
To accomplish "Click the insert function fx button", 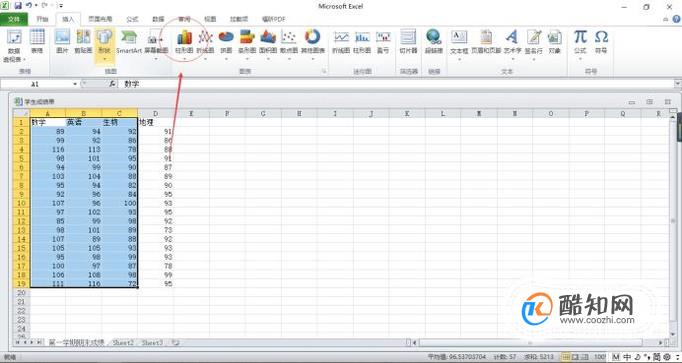I will pos(112,84).
